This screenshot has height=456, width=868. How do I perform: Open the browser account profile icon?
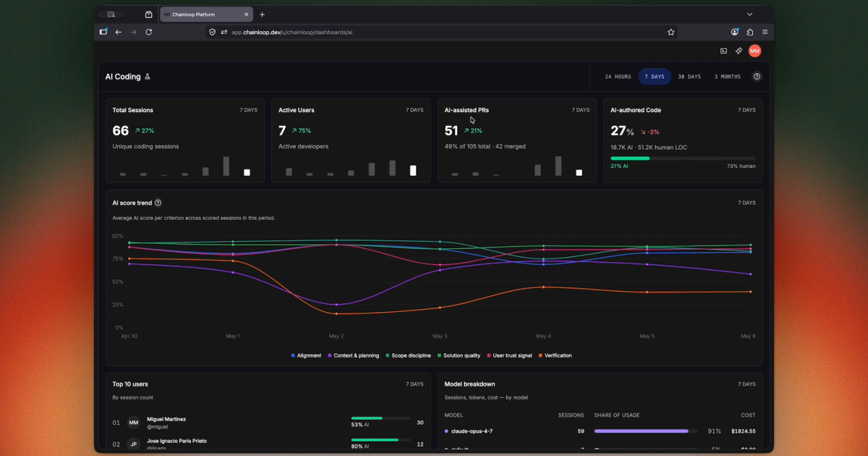pos(735,32)
